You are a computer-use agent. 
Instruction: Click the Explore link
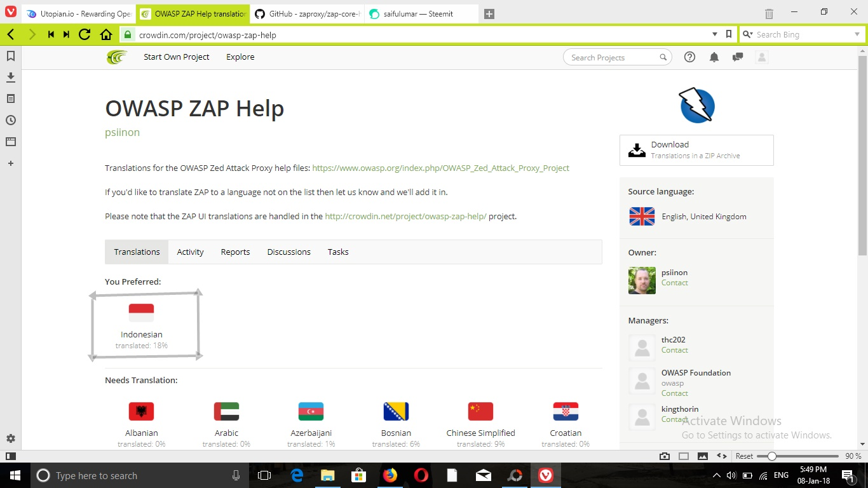tap(240, 57)
